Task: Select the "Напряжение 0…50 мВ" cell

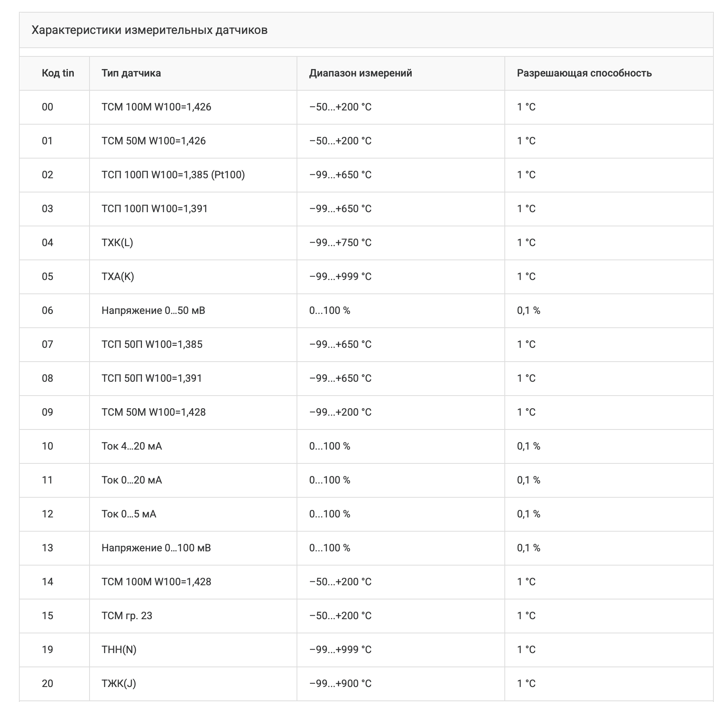Action: [153, 310]
